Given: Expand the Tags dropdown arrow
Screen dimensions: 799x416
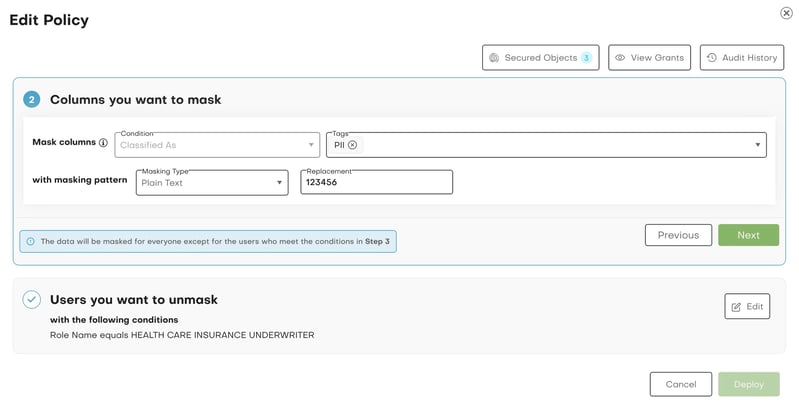Looking at the screenshot, I should [758, 145].
